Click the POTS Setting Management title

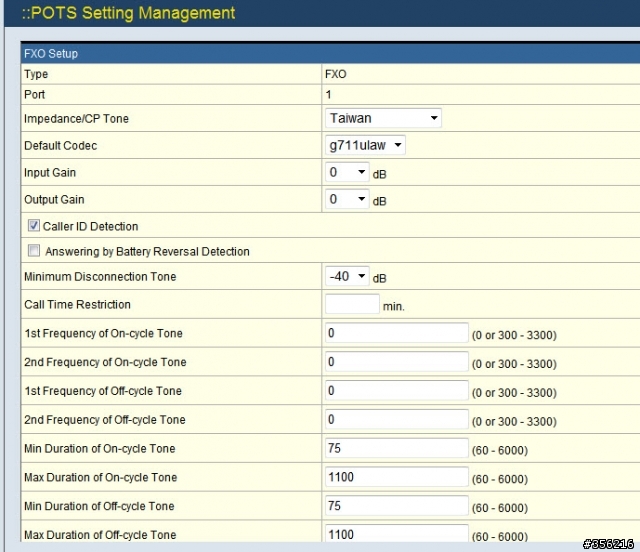pos(129,13)
